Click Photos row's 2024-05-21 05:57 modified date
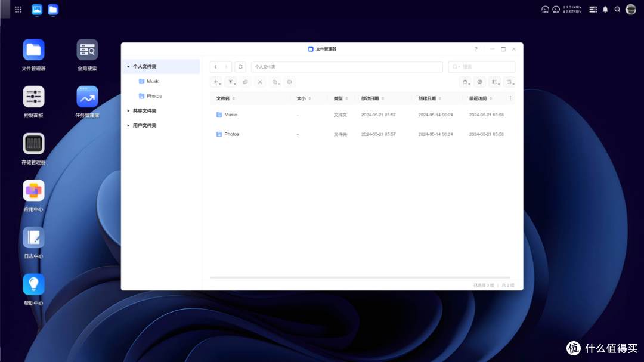Viewport: 644px width, 362px height. coord(378,134)
